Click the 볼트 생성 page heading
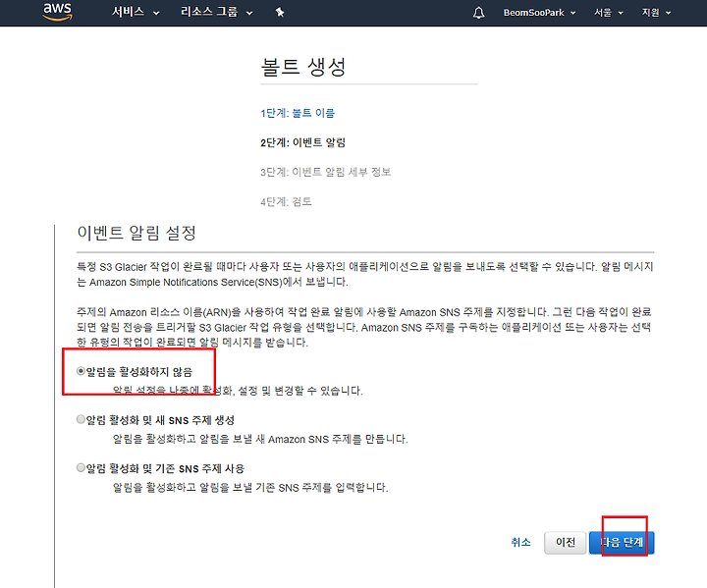707x588 pixels. 303,67
